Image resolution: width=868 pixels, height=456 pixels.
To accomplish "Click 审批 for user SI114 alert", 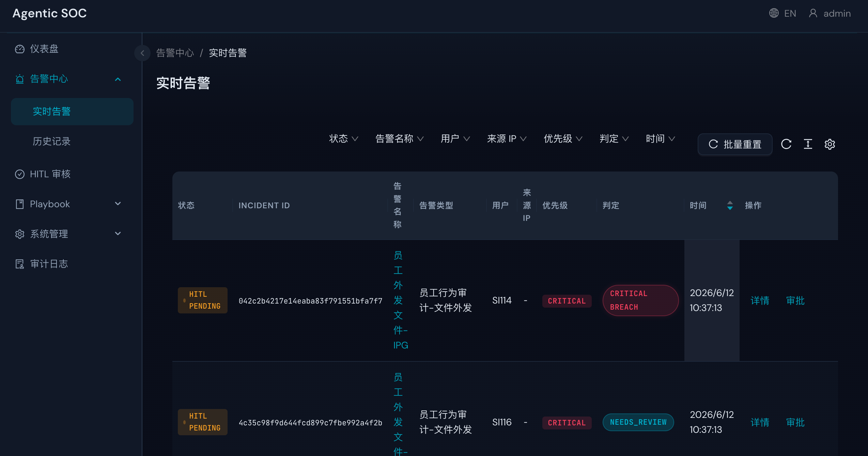I will pos(795,300).
